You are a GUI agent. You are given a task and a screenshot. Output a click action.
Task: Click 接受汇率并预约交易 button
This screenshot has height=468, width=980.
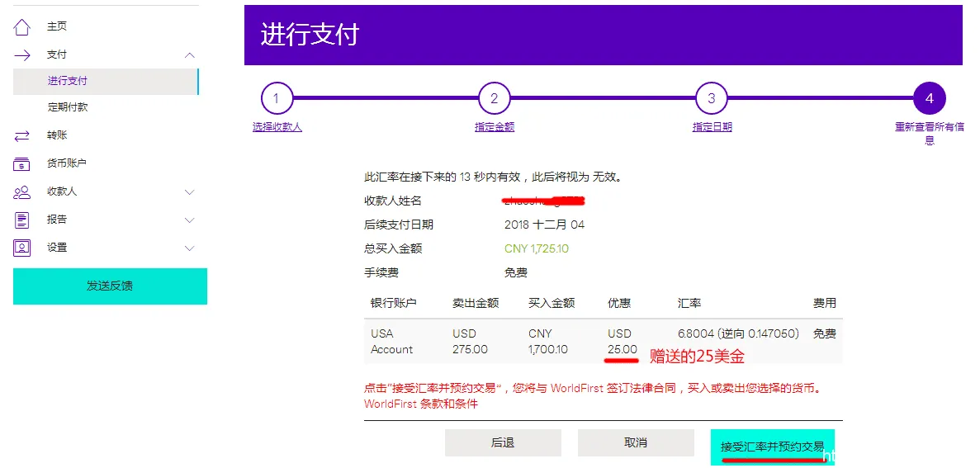pyautogui.click(x=773, y=447)
